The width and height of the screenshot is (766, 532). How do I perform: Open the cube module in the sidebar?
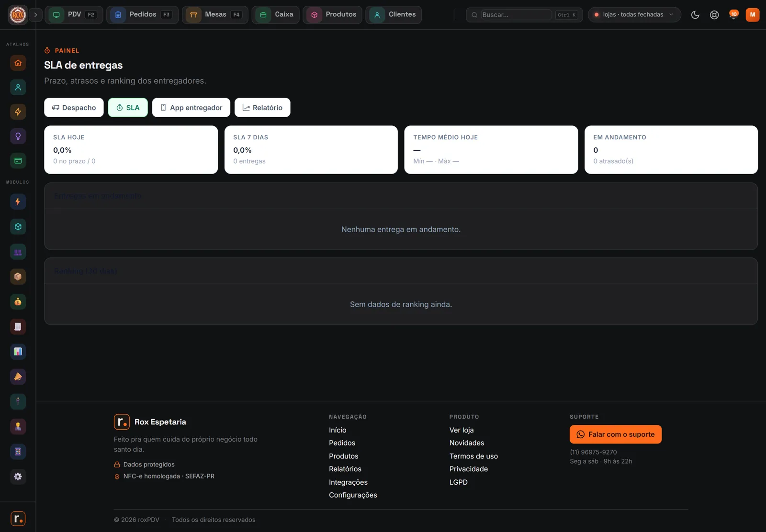coord(18,227)
